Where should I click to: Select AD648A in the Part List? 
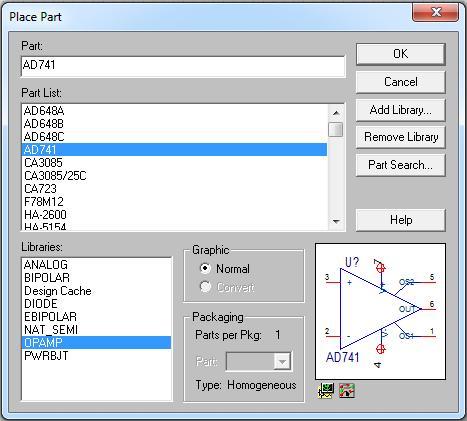point(174,111)
